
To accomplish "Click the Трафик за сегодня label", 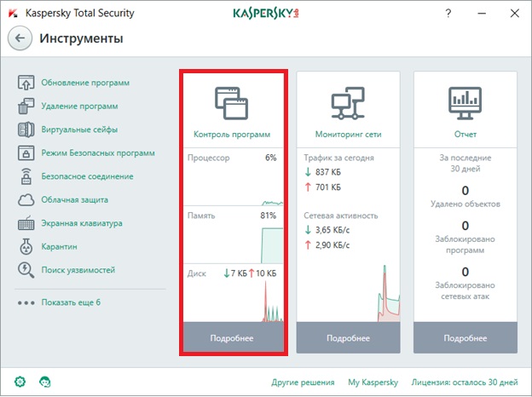I will [338, 158].
